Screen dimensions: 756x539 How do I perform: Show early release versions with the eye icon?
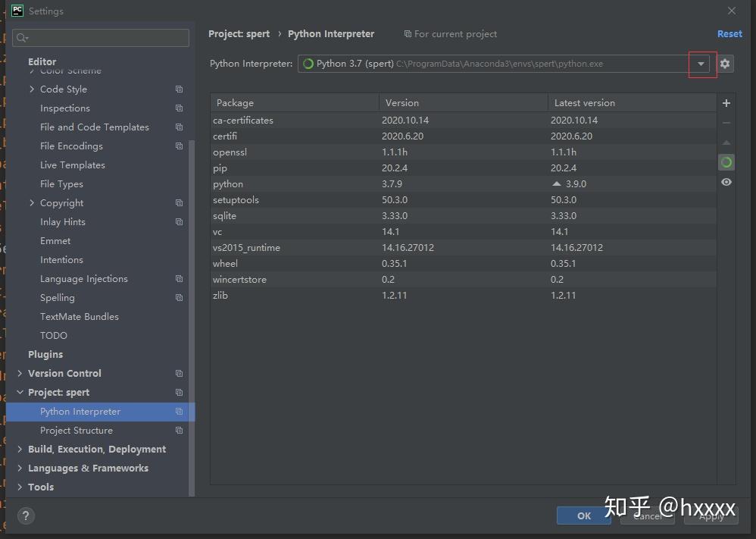tap(726, 182)
